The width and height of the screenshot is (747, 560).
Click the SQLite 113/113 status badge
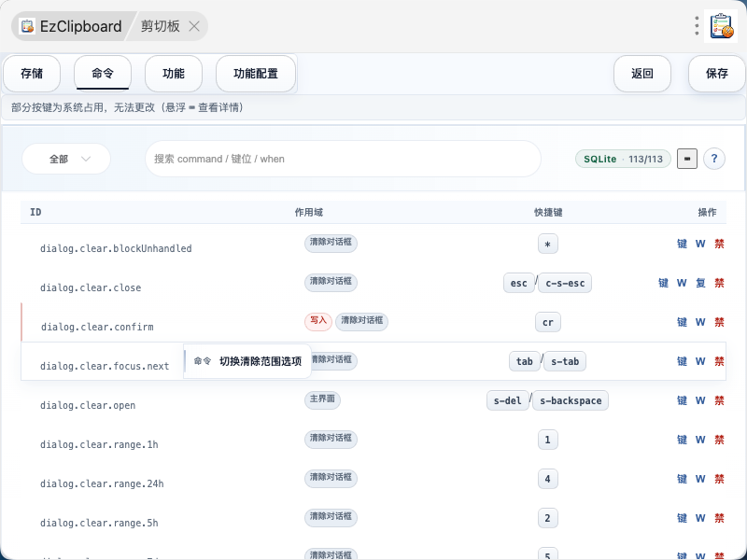[x=623, y=159]
